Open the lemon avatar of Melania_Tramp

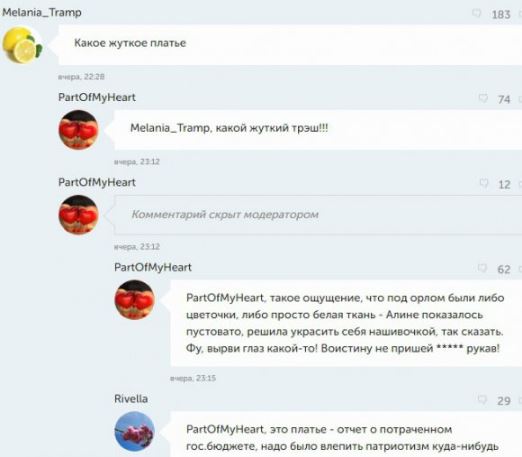click(x=22, y=45)
